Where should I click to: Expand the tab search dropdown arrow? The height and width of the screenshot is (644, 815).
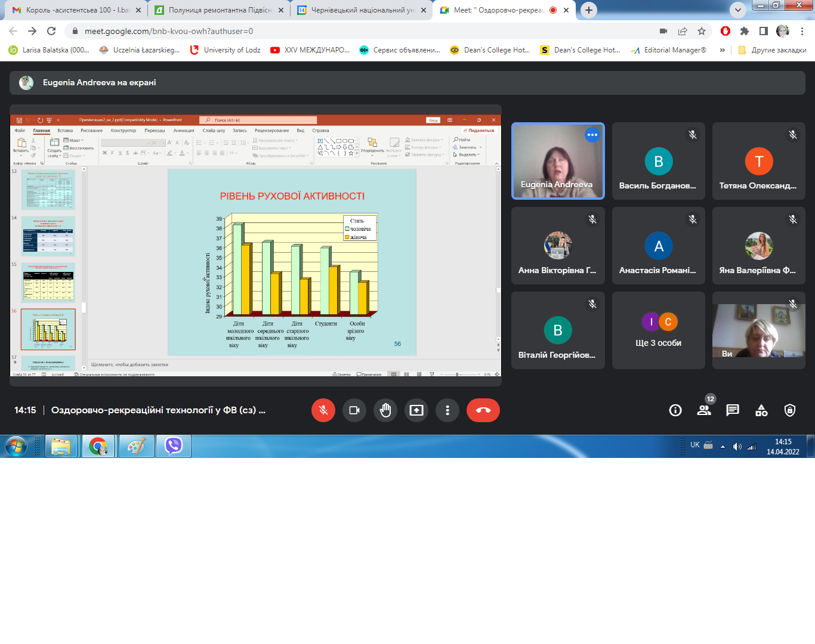tap(738, 10)
